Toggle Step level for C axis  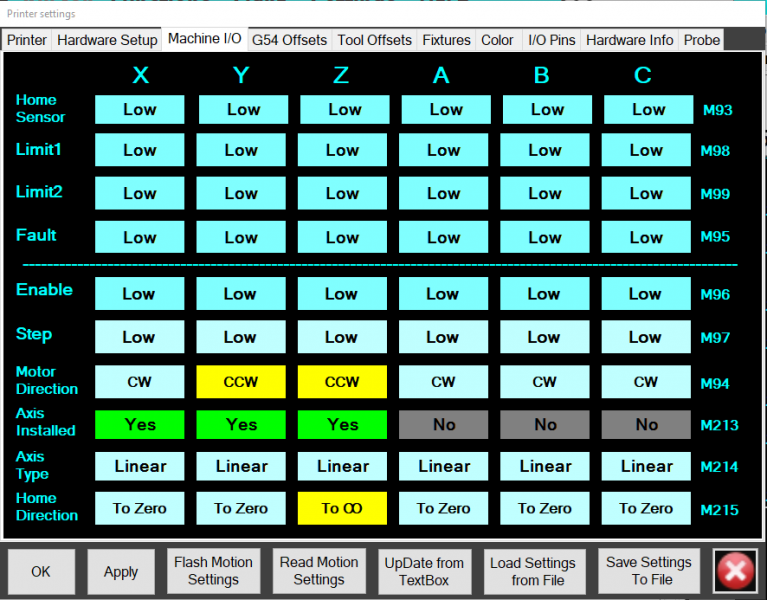(x=646, y=337)
